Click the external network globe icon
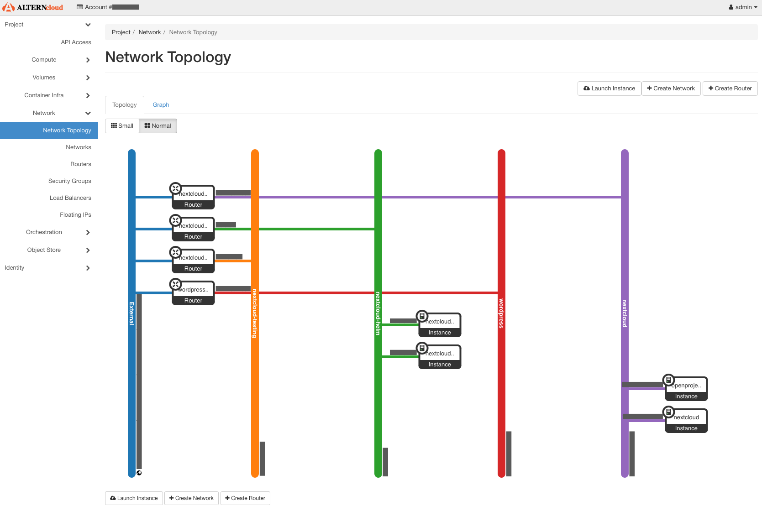The height and width of the screenshot is (532, 762). [x=139, y=473]
